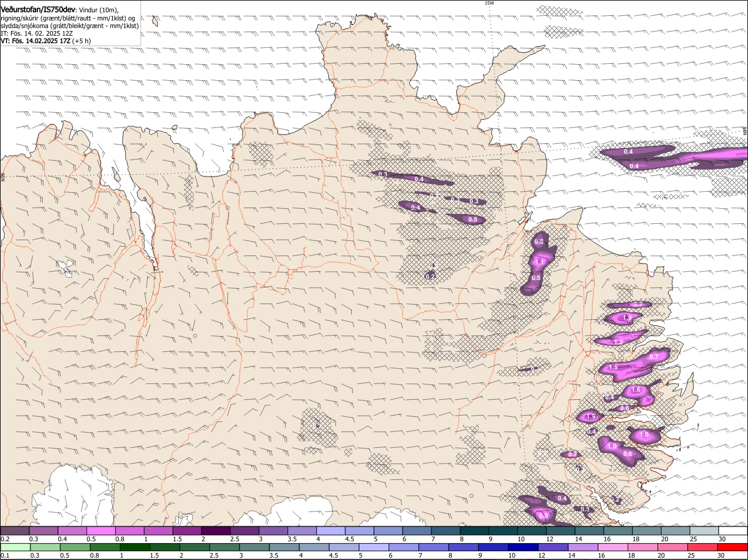Click the deep blue rain swatch between 10 and 12
The image size is (748, 560).
(x=524, y=547)
